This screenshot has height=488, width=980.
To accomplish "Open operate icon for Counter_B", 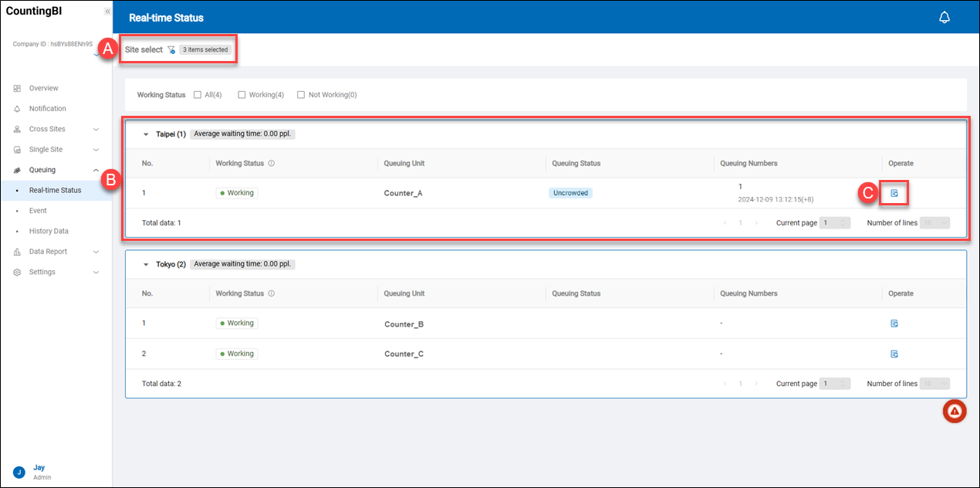I will (894, 324).
